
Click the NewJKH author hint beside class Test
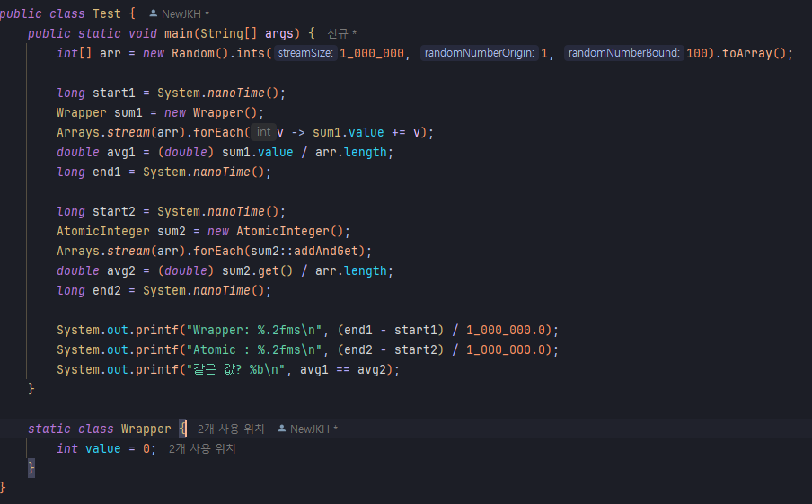point(179,14)
